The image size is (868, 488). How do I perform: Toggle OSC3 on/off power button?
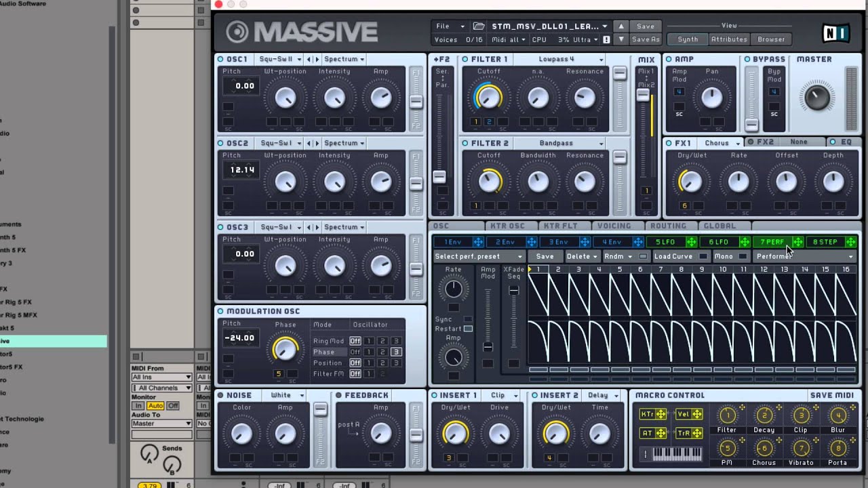tap(221, 227)
